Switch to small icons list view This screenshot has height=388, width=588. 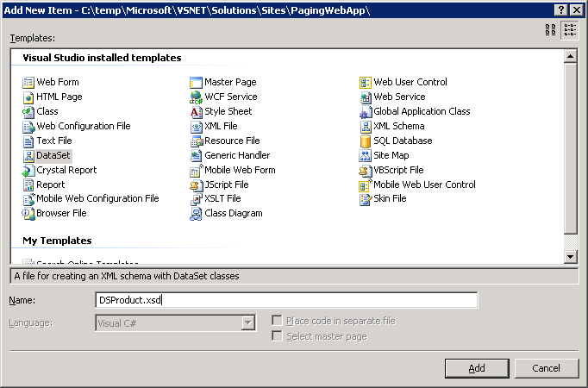click(570, 29)
